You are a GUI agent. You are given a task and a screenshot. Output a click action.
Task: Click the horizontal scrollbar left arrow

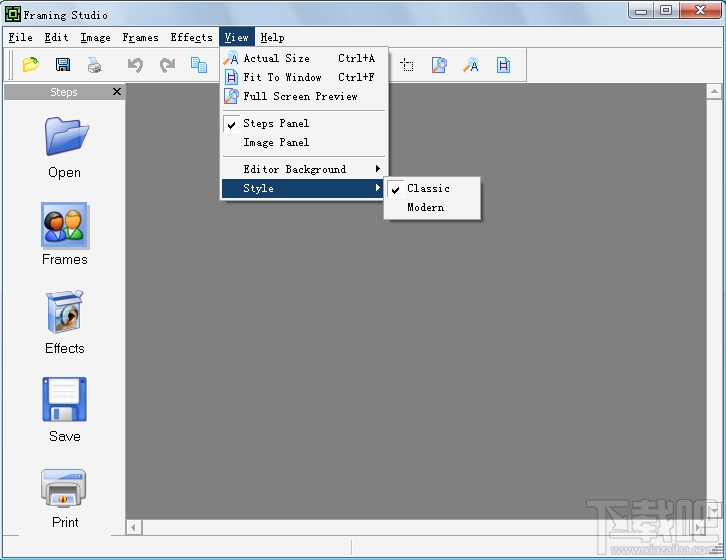point(134,527)
